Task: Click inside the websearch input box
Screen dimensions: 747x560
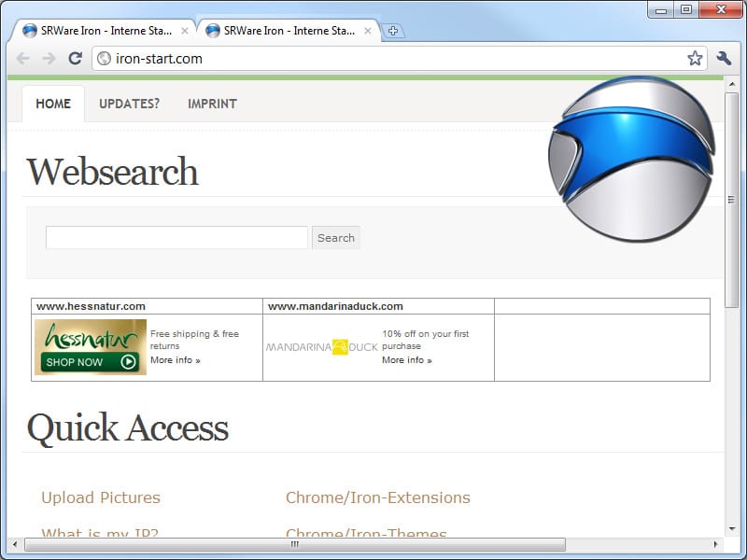Action: [x=176, y=237]
